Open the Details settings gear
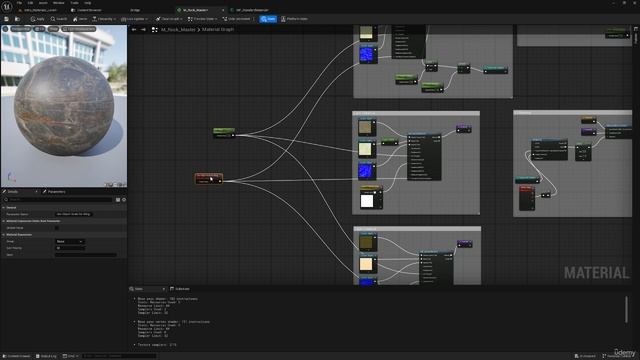Viewport: 640px width, 360px height. [124, 200]
